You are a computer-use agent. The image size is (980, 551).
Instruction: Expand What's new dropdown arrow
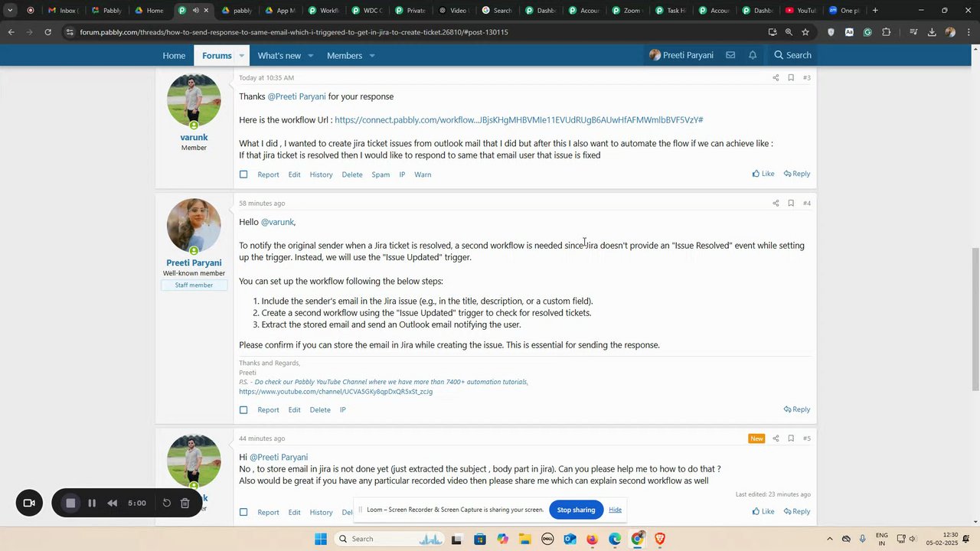coord(310,56)
